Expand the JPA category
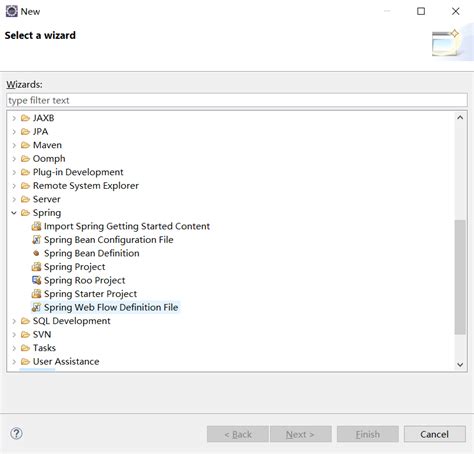 tap(14, 132)
